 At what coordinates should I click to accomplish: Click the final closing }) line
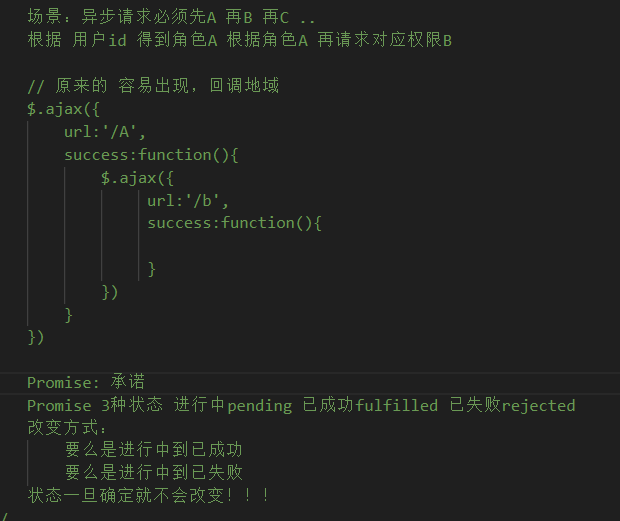(36, 337)
